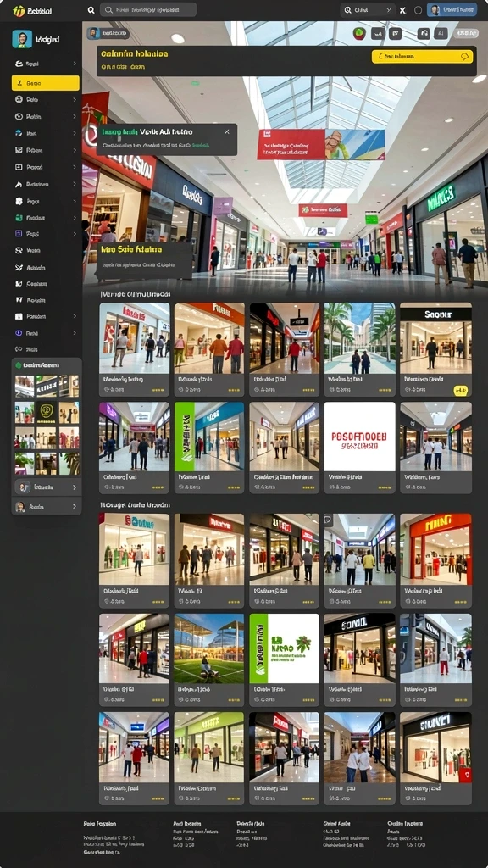Viewport: 488px width, 868px height.
Task: Focus the wide search field in header
Action: click(x=148, y=10)
